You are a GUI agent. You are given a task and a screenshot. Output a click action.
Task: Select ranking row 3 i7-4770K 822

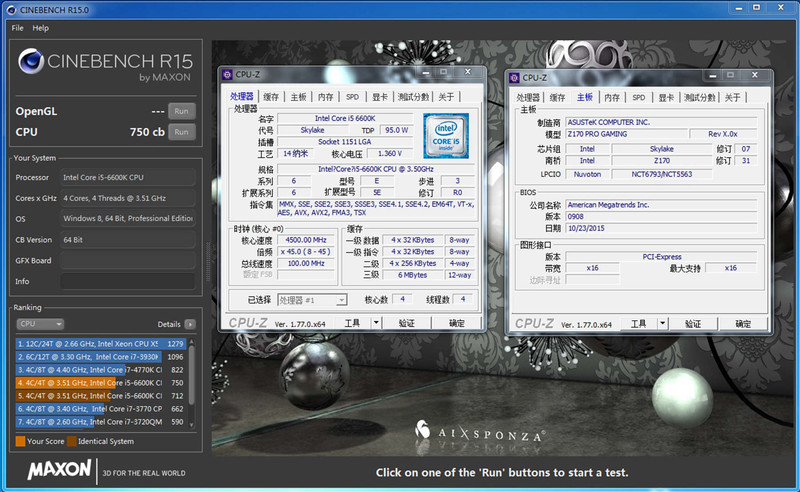point(101,370)
